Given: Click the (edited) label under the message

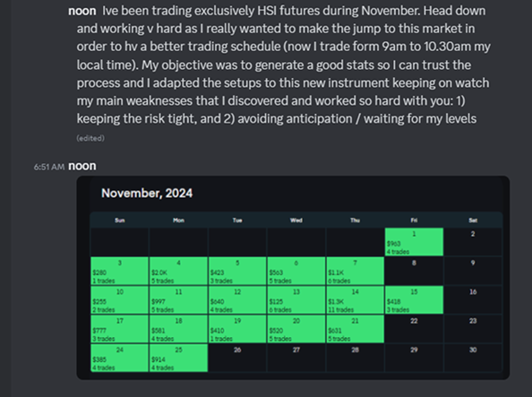Looking at the screenshot, I should pos(90,138).
